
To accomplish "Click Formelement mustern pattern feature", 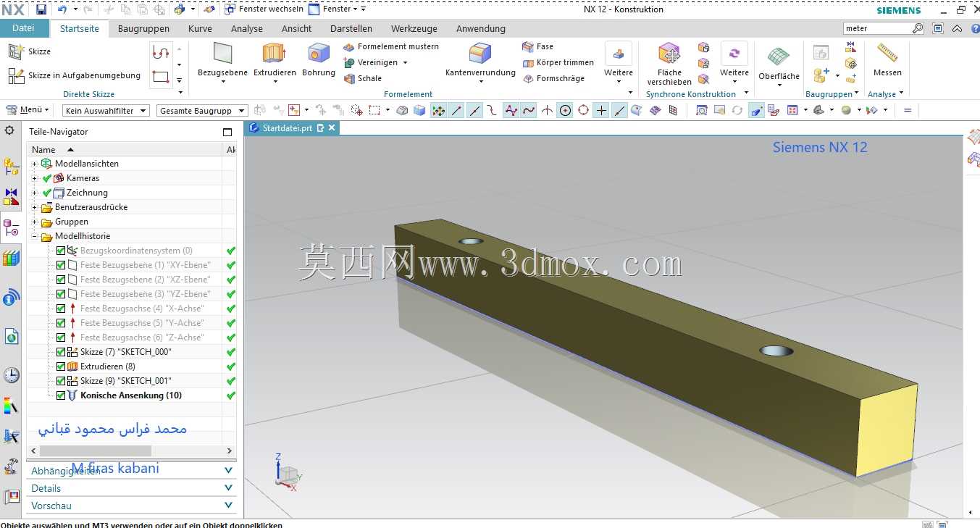I will coord(391,46).
